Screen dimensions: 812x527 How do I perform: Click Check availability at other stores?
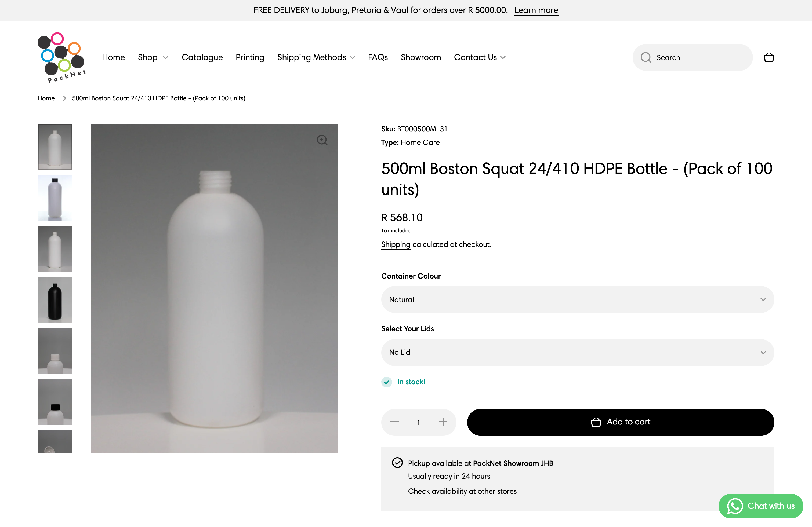tap(462, 491)
